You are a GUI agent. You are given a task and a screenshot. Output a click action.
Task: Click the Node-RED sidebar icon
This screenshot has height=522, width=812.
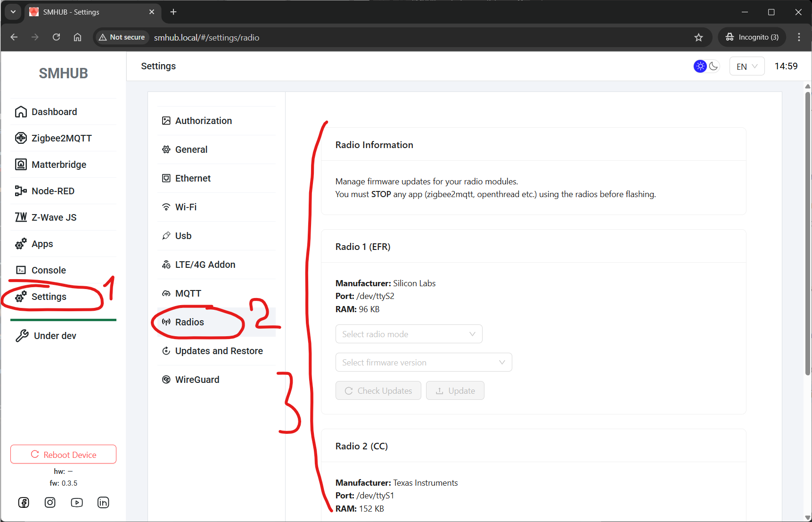pos(21,191)
